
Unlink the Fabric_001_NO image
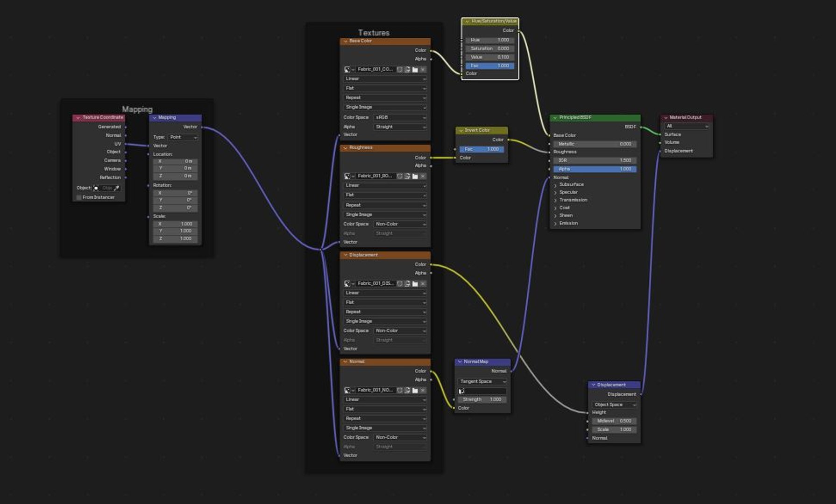pyautogui.click(x=423, y=390)
